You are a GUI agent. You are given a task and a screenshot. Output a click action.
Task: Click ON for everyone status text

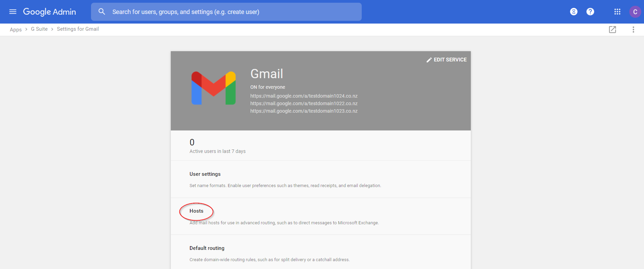click(x=268, y=87)
